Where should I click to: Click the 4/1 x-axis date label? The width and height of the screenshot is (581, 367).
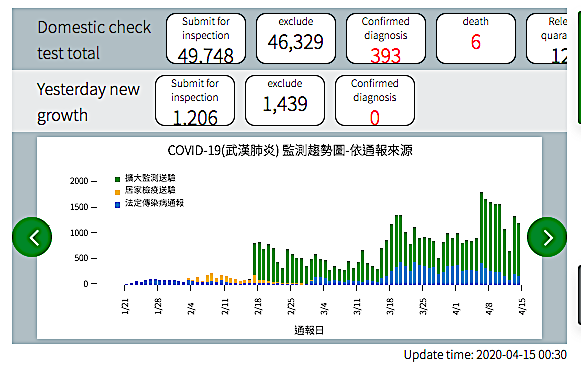click(456, 308)
